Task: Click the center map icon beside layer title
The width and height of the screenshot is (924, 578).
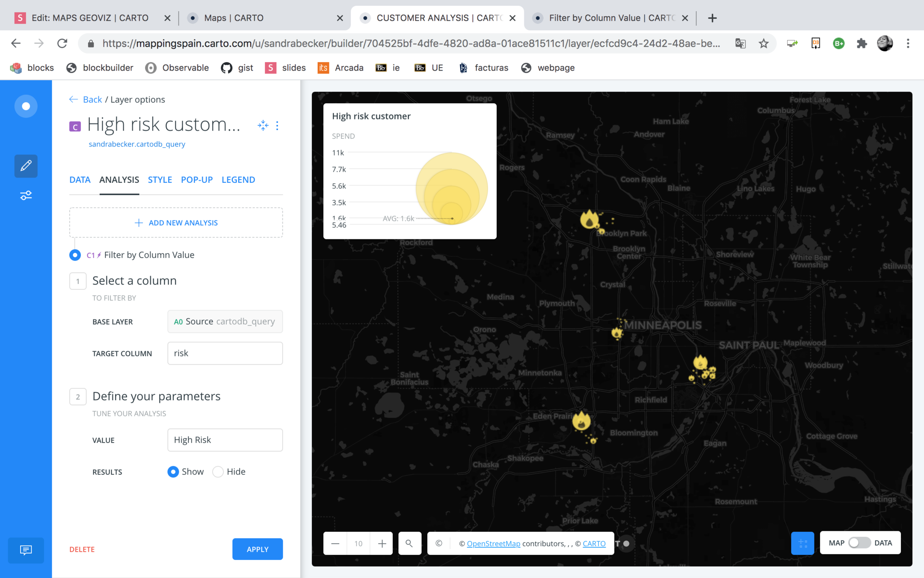Action: click(263, 125)
